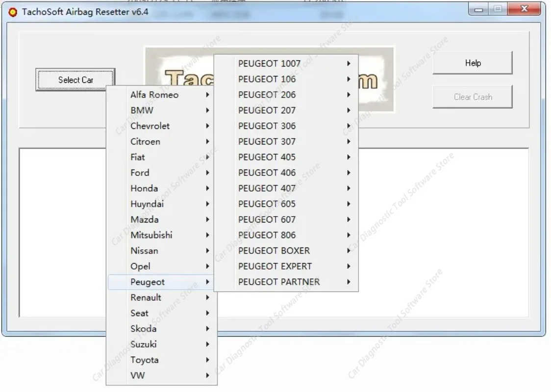Select Ford menu entry
The height and width of the screenshot is (392, 551).
pos(161,172)
